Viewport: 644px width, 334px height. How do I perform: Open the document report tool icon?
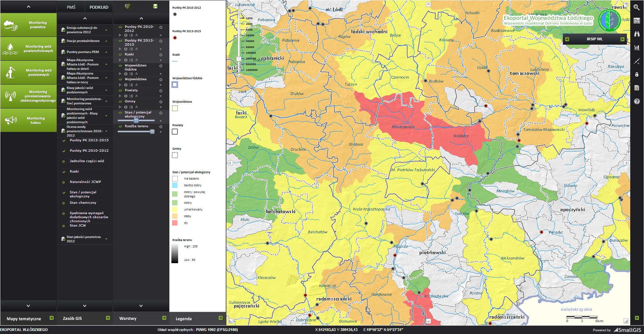(x=637, y=88)
